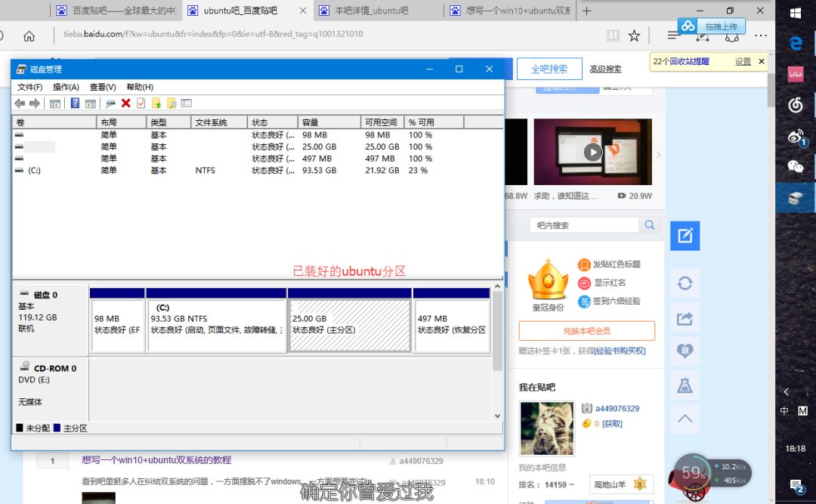This screenshot has width=816, height=504.
Task: Click the 全吧搜索 button
Action: pyautogui.click(x=549, y=69)
